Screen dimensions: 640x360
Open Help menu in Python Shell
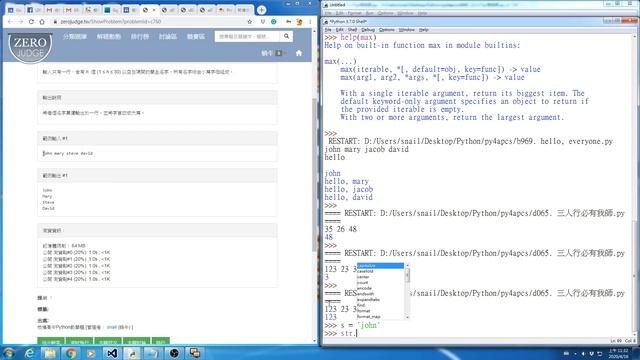tap(424, 30)
